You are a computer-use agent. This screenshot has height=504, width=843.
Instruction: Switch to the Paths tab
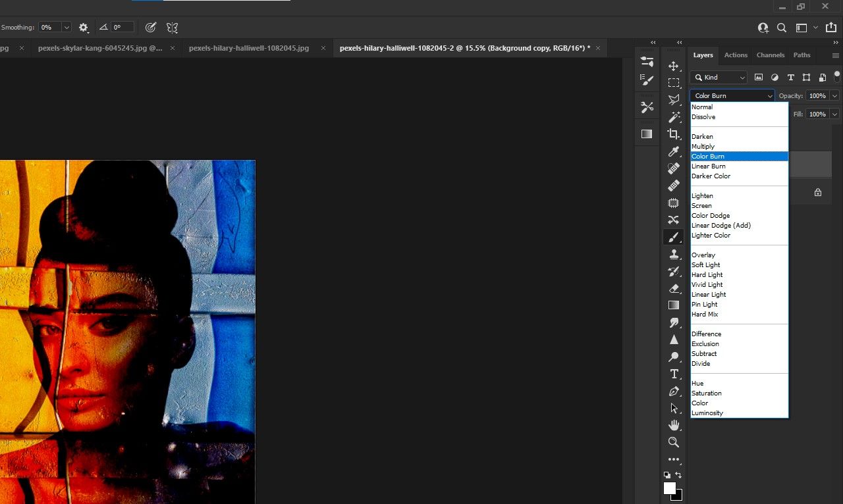[802, 55]
